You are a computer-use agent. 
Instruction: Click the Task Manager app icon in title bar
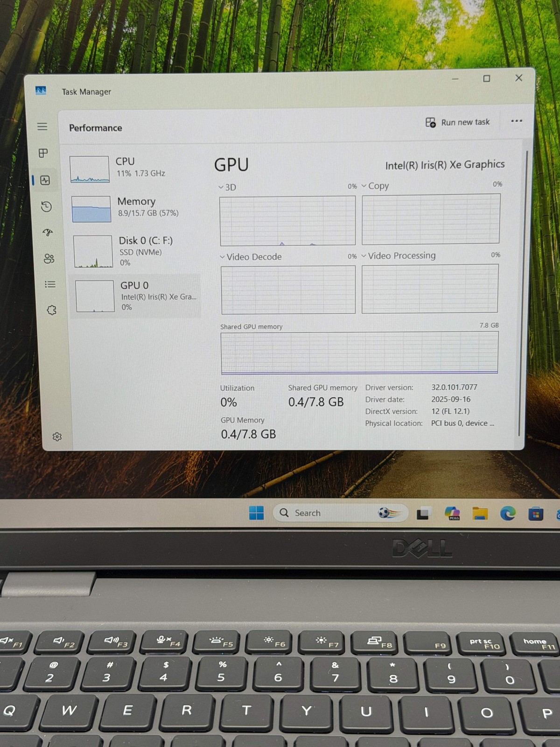[41, 91]
